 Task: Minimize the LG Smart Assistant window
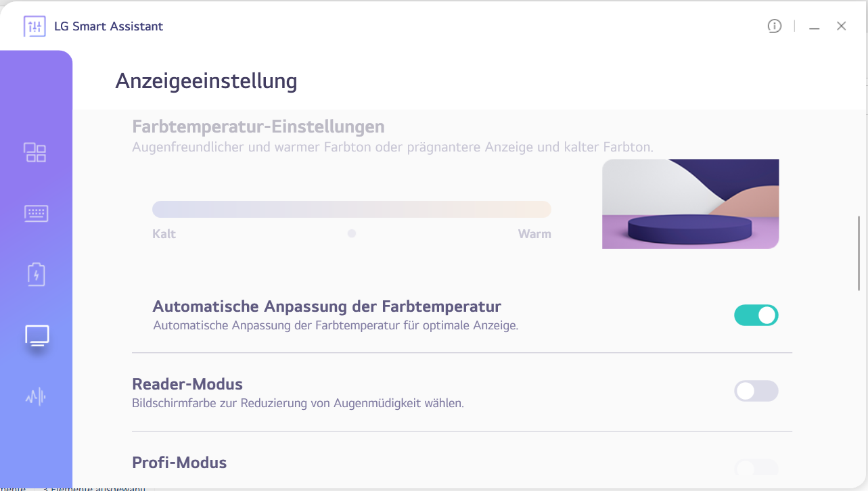(815, 27)
